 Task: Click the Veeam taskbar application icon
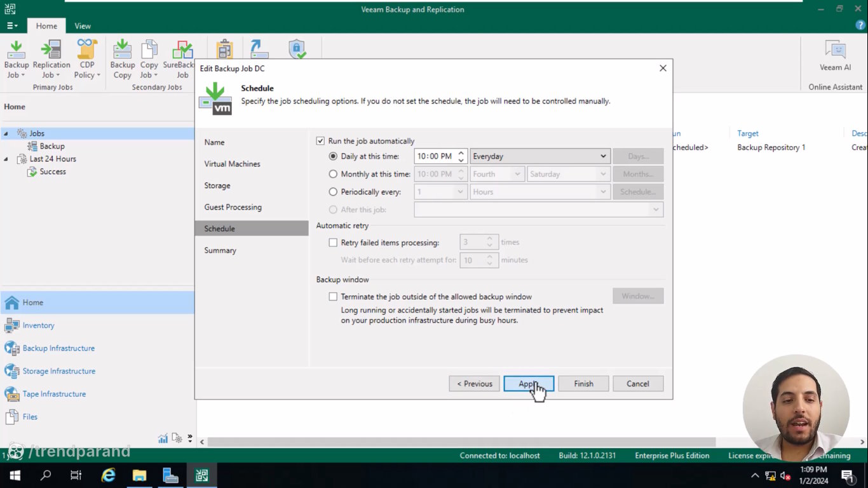click(x=201, y=475)
